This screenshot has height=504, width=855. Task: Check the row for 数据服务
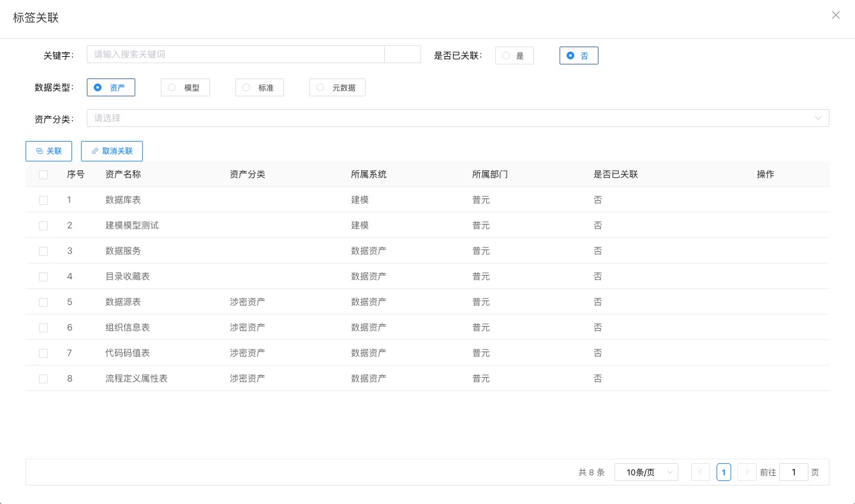click(x=43, y=251)
